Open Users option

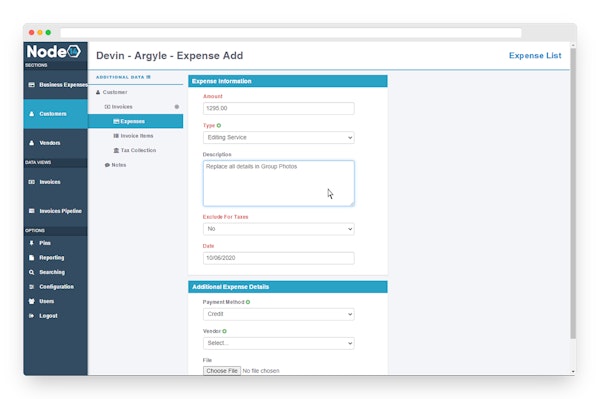point(55,301)
